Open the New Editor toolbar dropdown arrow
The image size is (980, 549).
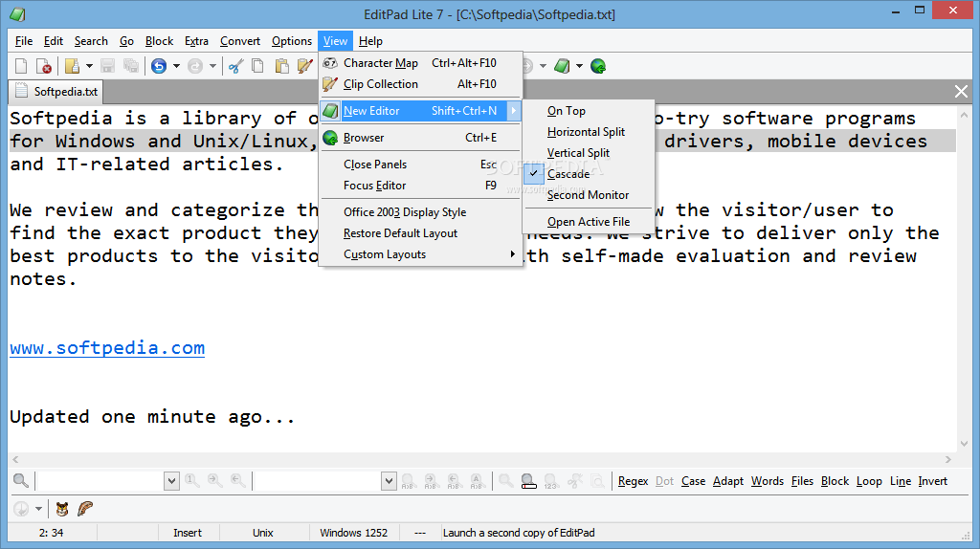(579, 66)
